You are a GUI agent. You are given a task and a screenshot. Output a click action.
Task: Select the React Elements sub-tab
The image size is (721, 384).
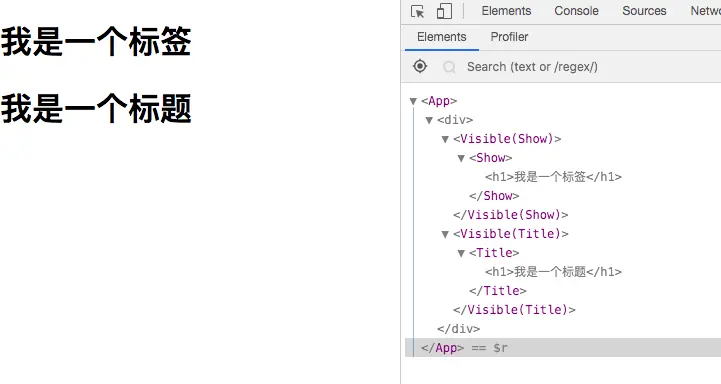click(x=441, y=37)
